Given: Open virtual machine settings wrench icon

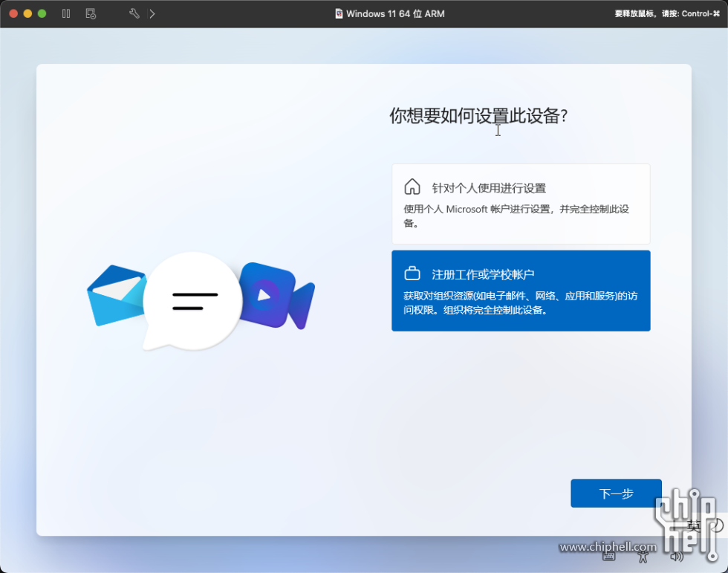Looking at the screenshot, I should click(134, 13).
